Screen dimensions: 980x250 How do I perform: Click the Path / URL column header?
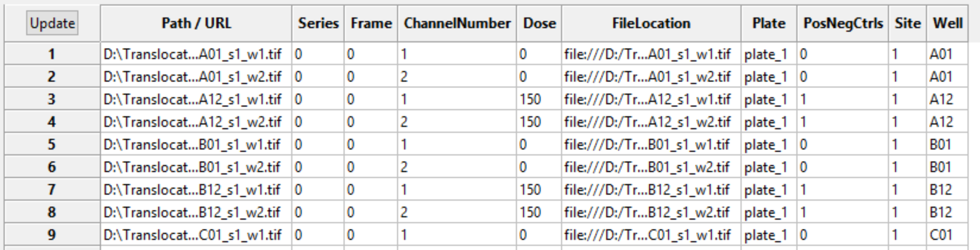[196, 23]
